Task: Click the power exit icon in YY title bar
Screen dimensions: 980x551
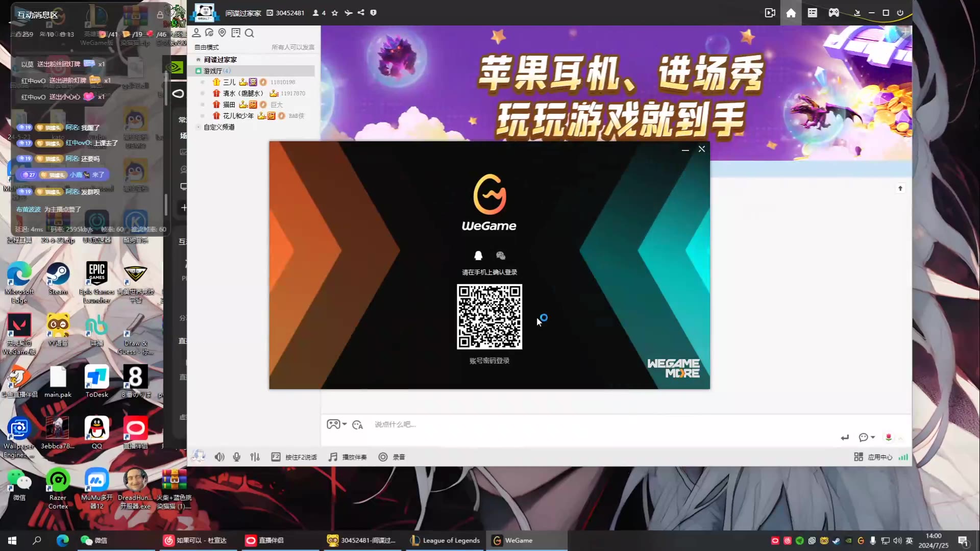Action: pos(900,13)
